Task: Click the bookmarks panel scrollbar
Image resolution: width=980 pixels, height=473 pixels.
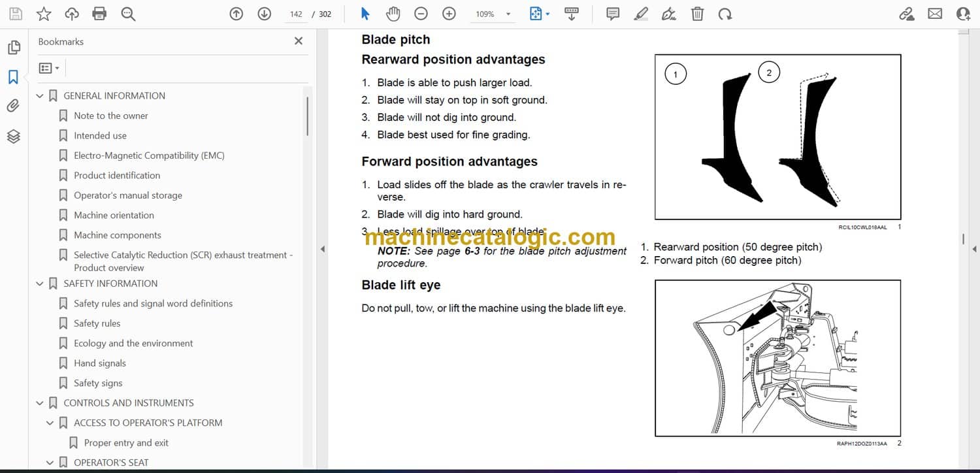Action: pyautogui.click(x=307, y=116)
